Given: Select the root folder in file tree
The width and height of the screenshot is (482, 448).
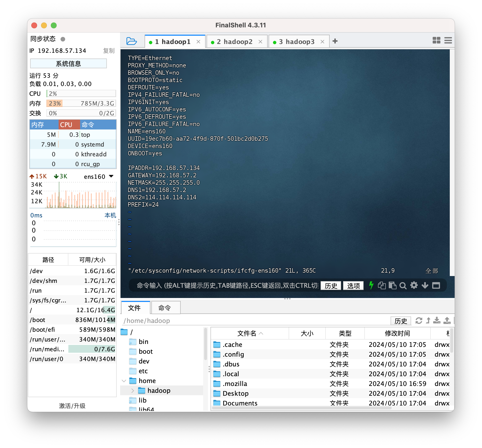Looking at the screenshot, I should (x=127, y=332).
